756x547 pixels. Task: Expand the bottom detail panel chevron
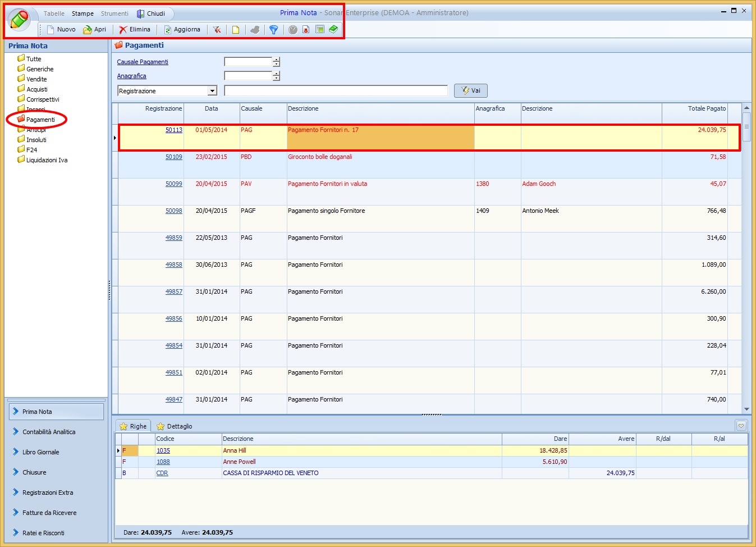741,426
